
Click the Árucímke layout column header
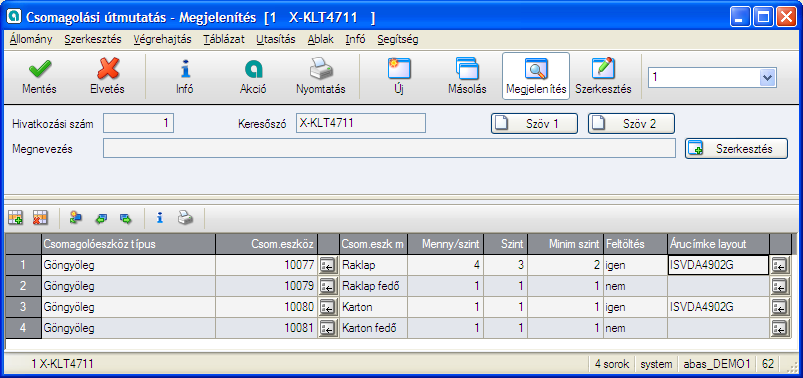pos(719,244)
